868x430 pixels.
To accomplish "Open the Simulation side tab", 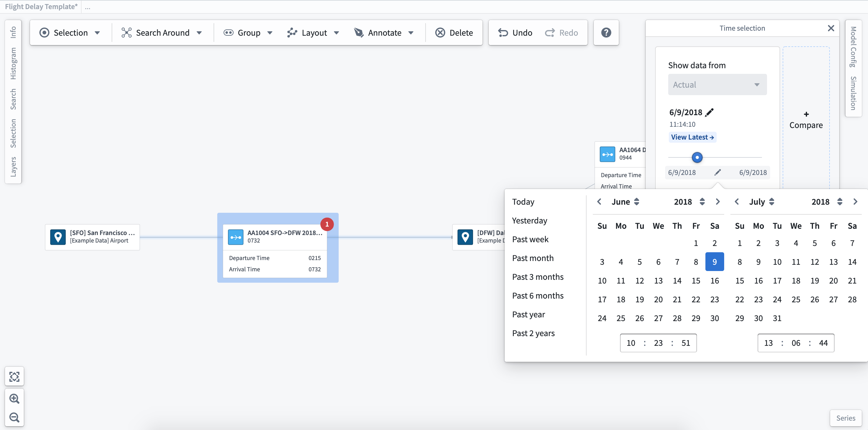I will (853, 93).
